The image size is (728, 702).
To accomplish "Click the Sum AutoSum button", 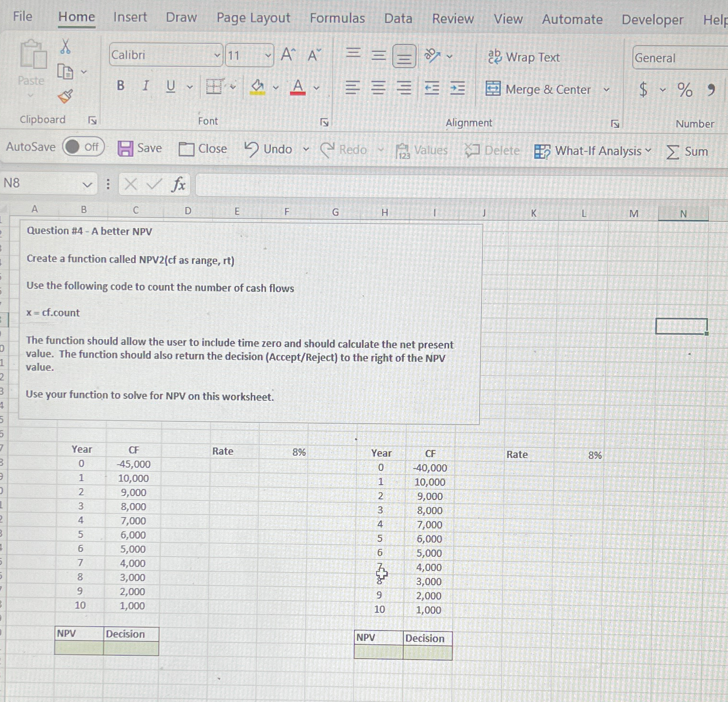I will [x=687, y=152].
